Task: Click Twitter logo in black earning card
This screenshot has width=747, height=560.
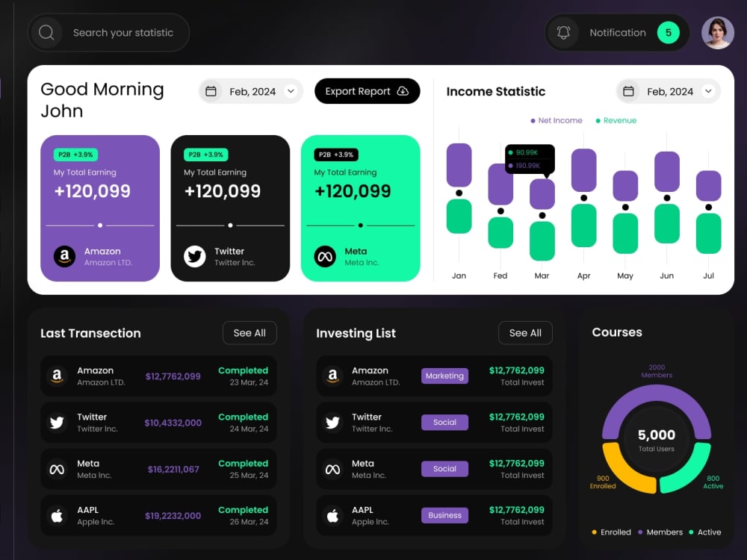Action: pyautogui.click(x=195, y=257)
